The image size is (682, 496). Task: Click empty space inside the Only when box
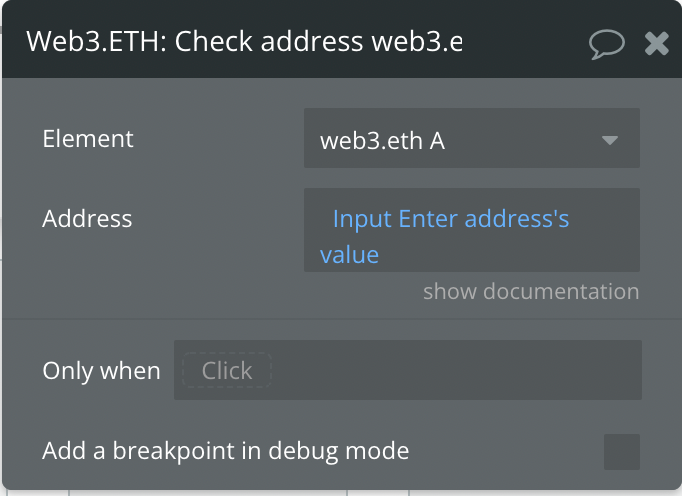pyautogui.click(x=457, y=370)
